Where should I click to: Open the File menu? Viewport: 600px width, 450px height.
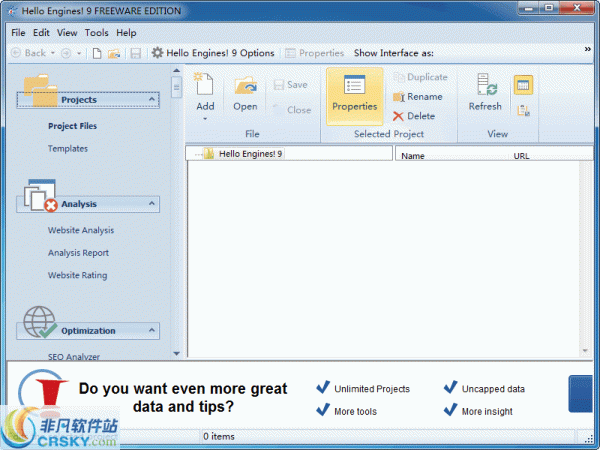[x=18, y=33]
